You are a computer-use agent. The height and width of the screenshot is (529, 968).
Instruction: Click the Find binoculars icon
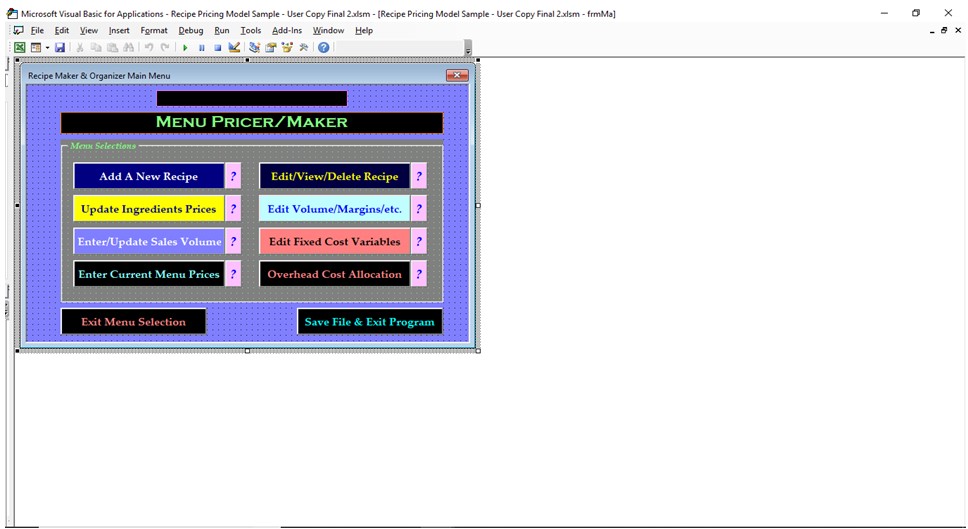click(x=128, y=47)
